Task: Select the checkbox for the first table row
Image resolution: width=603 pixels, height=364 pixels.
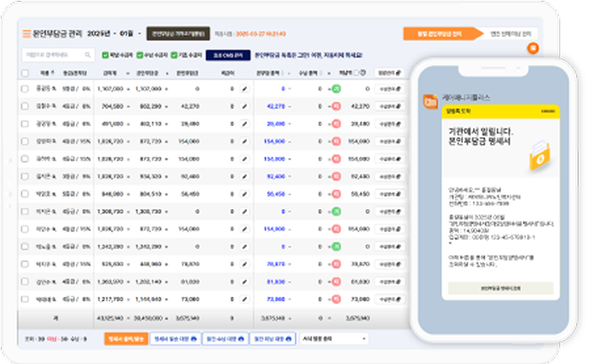Action: click(25, 88)
